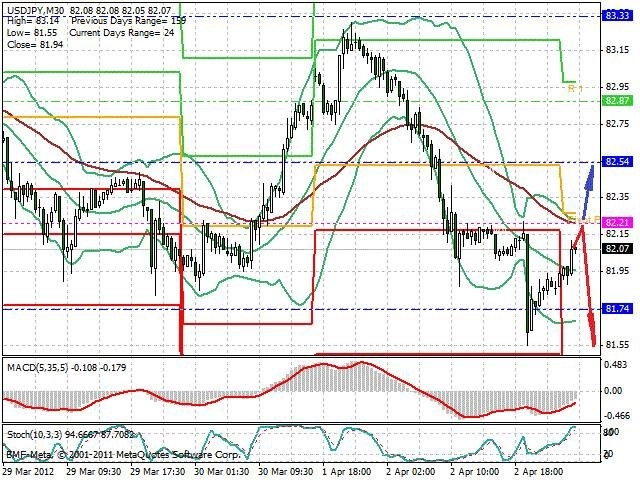Click the blue upward forecast arrow
The image size is (640, 480).
point(588,191)
